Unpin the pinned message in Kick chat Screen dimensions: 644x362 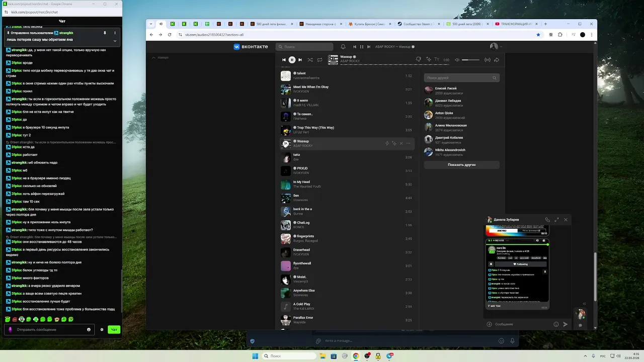[x=105, y=33]
